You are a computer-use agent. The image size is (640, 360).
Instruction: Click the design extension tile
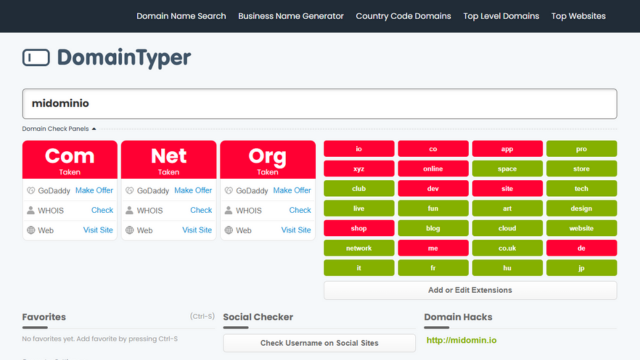click(x=582, y=209)
